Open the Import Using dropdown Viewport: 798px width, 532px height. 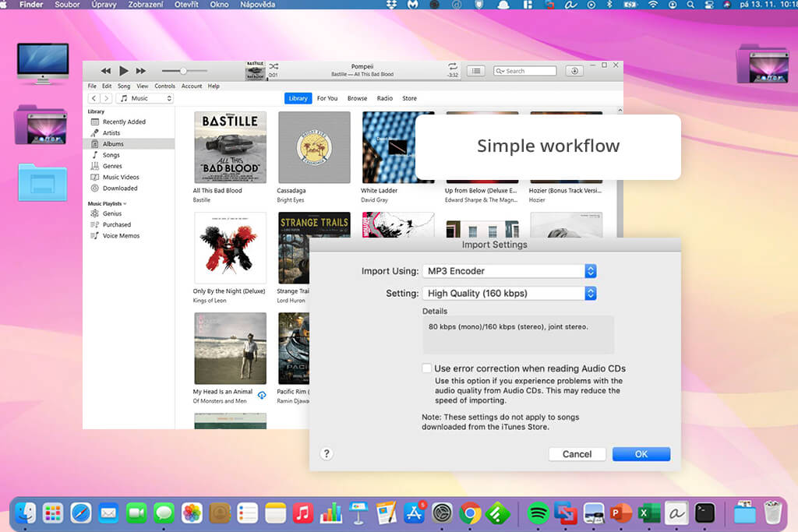pyautogui.click(x=510, y=271)
